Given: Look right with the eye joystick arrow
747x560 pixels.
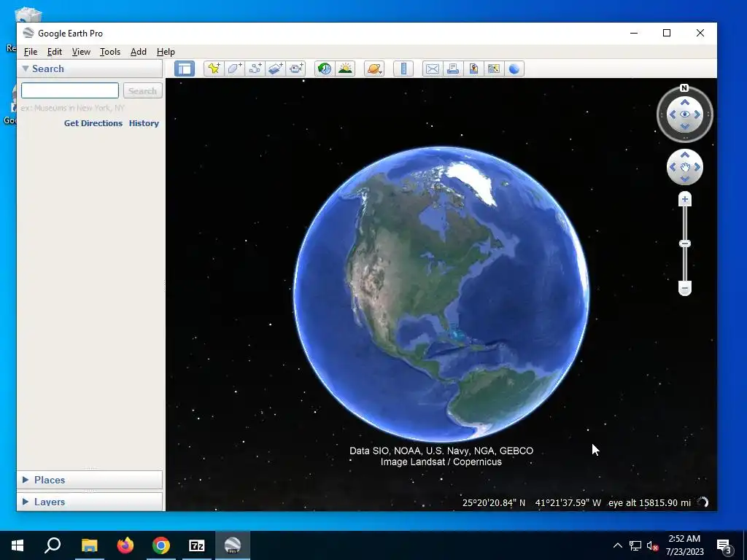Looking at the screenshot, I should (697, 114).
